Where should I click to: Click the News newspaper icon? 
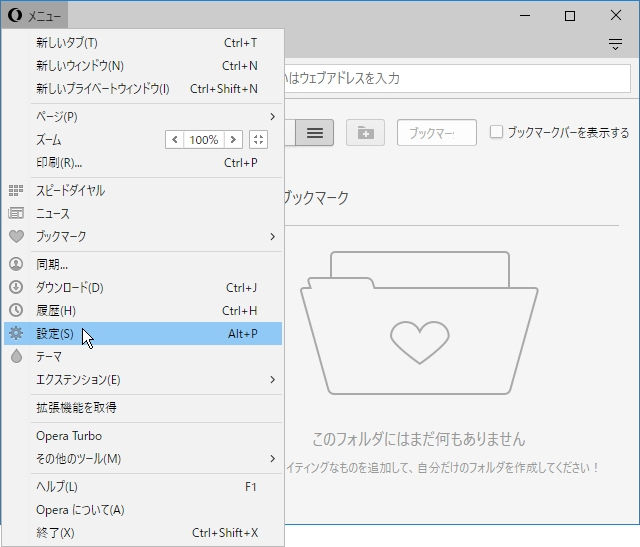click(16, 213)
